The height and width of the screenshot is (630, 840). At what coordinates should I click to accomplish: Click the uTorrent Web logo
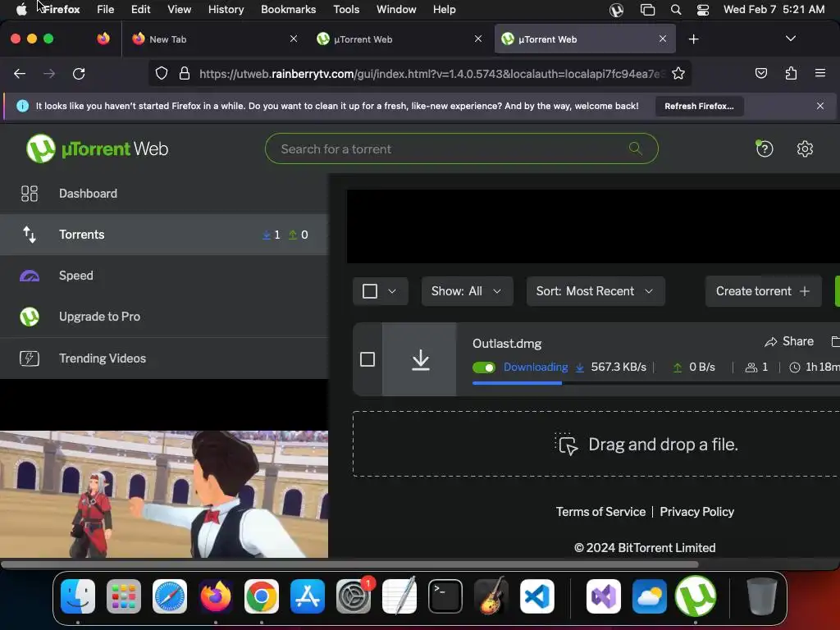(x=97, y=148)
